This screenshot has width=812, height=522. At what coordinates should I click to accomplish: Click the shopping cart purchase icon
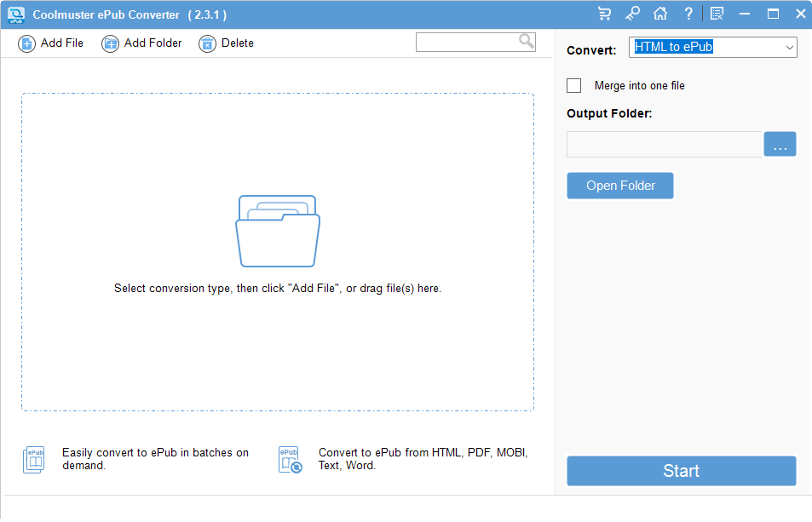(x=605, y=13)
